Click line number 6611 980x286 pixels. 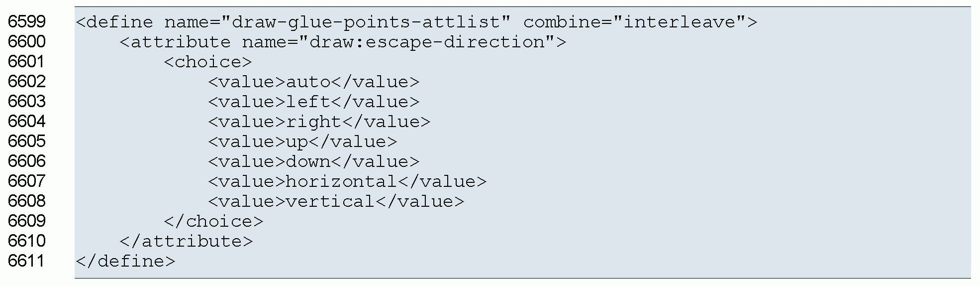pyautogui.click(x=27, y=261)
